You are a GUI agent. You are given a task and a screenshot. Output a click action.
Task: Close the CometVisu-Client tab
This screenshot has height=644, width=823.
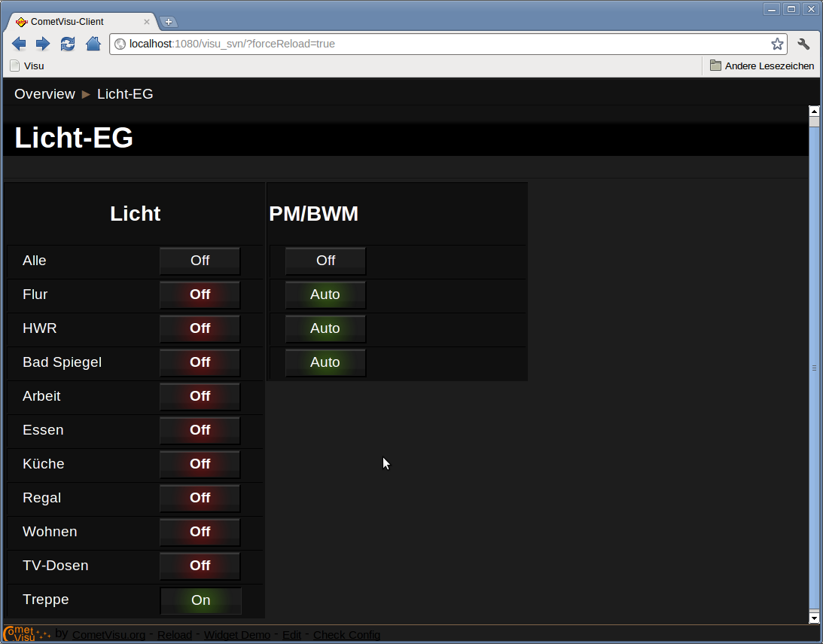pos(147,22)
